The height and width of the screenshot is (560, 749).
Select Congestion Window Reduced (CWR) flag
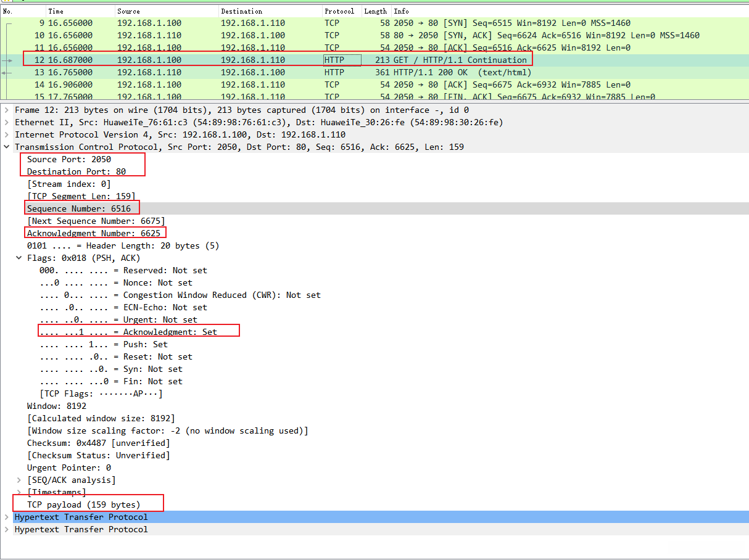point(180,295)
